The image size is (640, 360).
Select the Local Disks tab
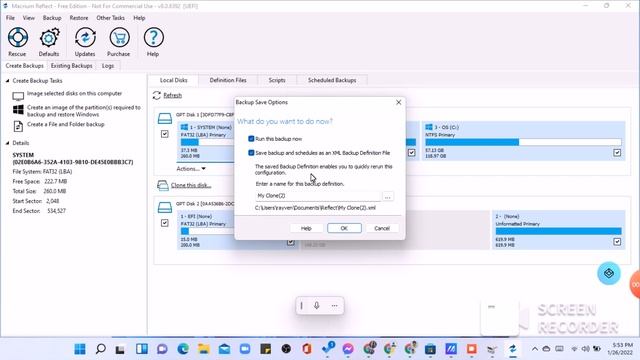coord(173,80)
